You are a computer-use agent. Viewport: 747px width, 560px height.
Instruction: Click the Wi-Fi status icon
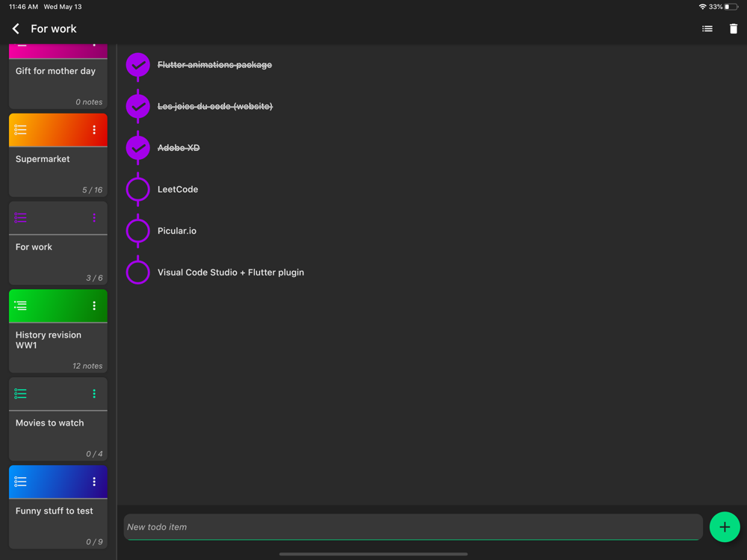pos(702,7)
